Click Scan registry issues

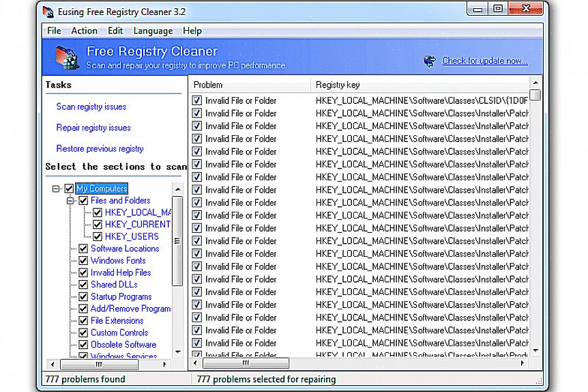click(91, 107)
